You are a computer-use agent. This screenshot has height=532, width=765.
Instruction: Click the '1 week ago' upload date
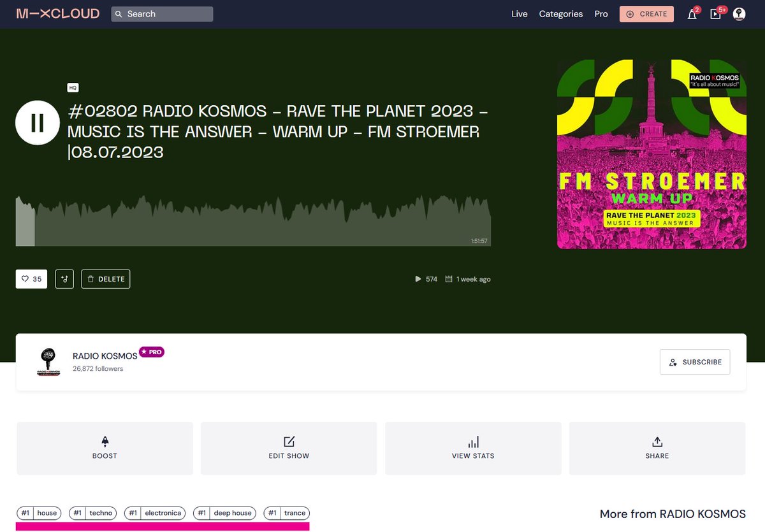coord(468,279)
